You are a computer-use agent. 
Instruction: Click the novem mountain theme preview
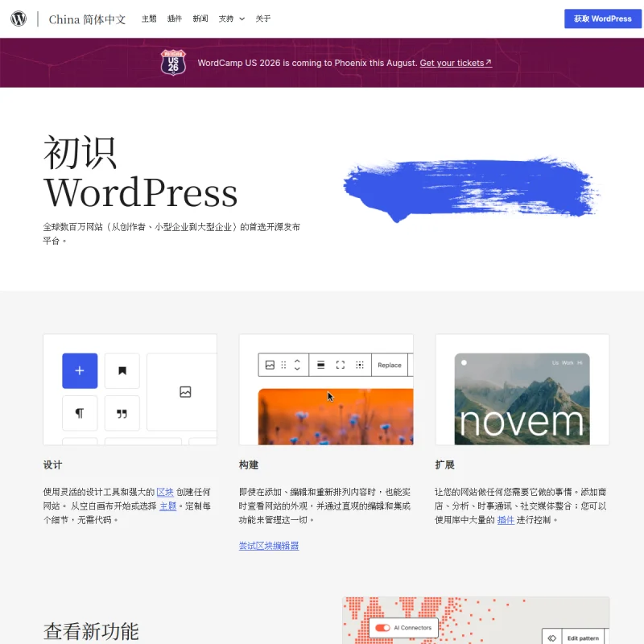pos(522,398)
